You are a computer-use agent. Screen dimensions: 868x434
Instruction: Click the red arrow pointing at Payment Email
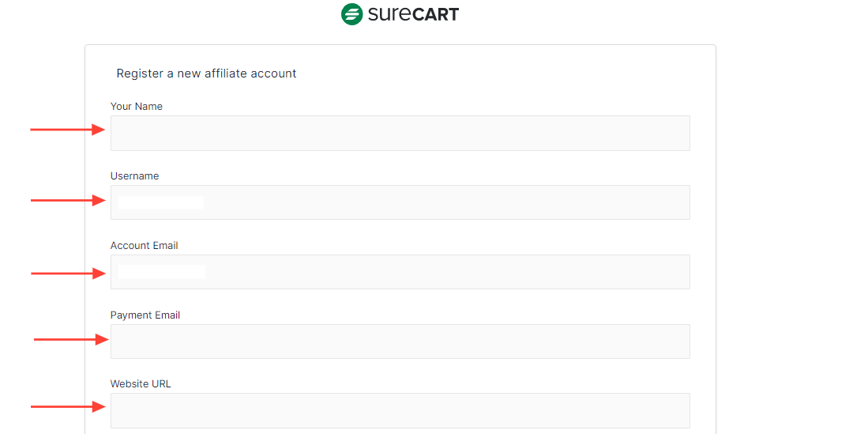71,339
